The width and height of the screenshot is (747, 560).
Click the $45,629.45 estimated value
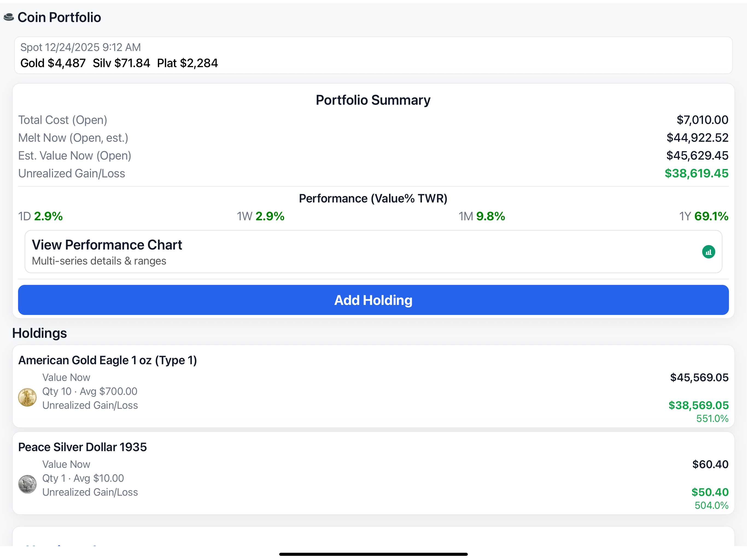click(x=697, y=156)
